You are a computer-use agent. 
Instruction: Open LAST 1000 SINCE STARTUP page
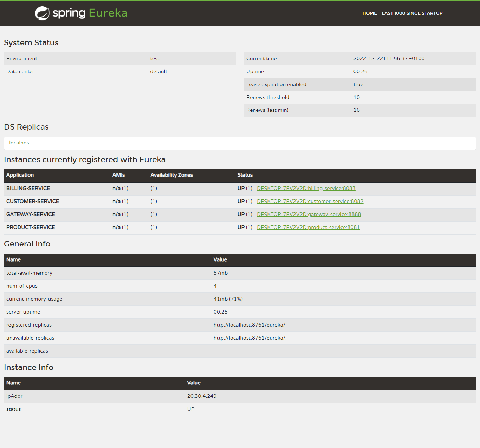[412, 13]
